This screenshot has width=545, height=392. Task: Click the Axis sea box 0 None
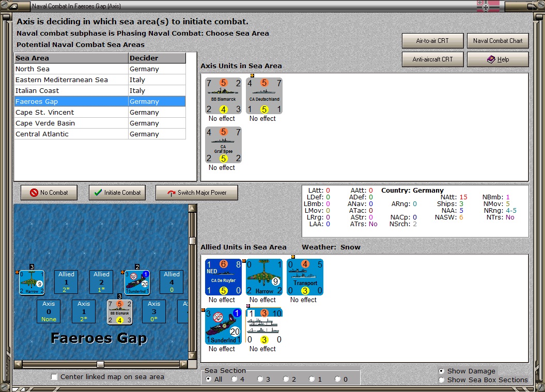tap(49, 311)
